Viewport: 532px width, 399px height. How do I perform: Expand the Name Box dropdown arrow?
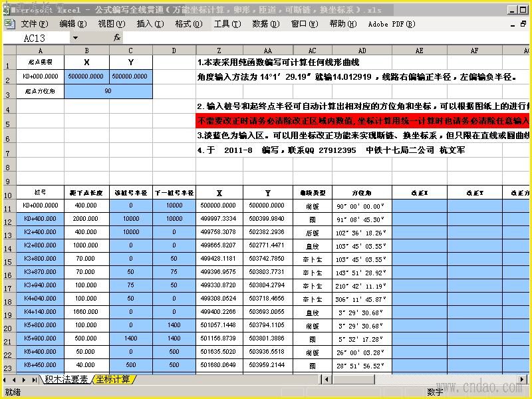click(x=75, y=38)
